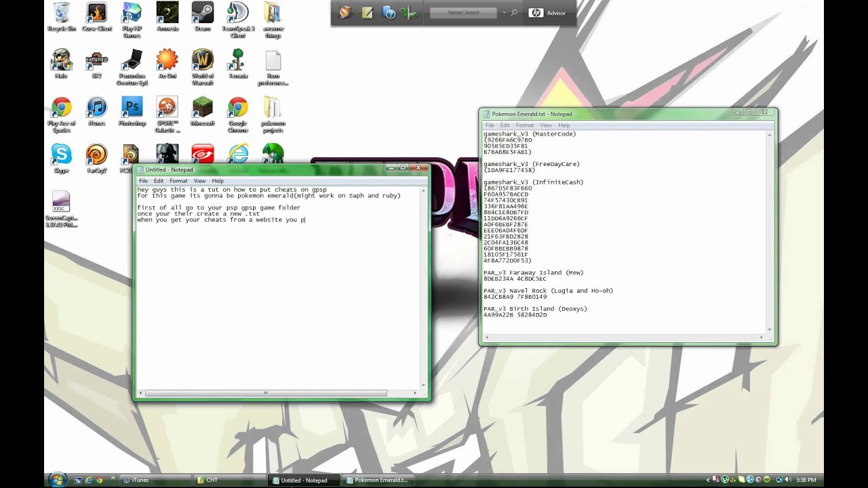Viewport: 868px width, 488px height.
Task: Open the ScreenCapture XESC file icon
Action: (61, 209)
